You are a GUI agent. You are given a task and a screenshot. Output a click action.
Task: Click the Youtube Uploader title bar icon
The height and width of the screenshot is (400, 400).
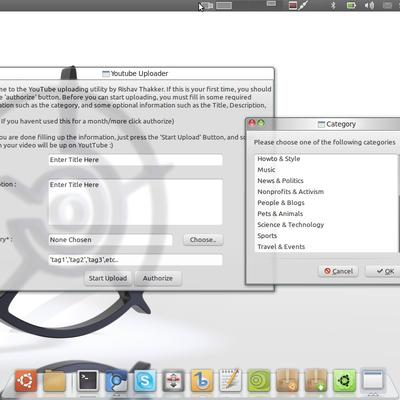[106, 74]
